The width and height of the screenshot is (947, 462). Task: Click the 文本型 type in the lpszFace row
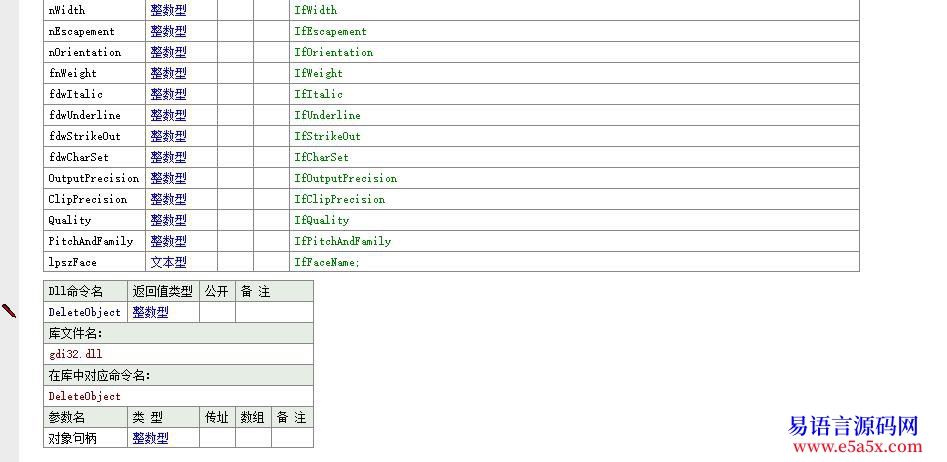[x=168, y=262]
